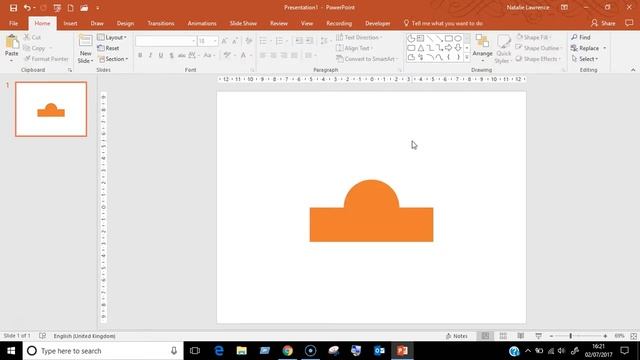The image size is (640, 360).
Task: Select the oval shape in the shapes gallery
Action: (458, 38)
